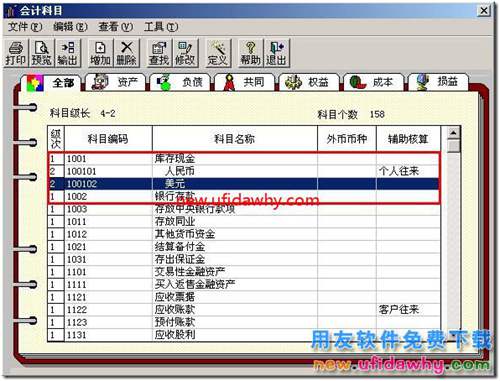500x381 pixels.
Task: Select the row 1011 存放同业
Action: [244, 222]
